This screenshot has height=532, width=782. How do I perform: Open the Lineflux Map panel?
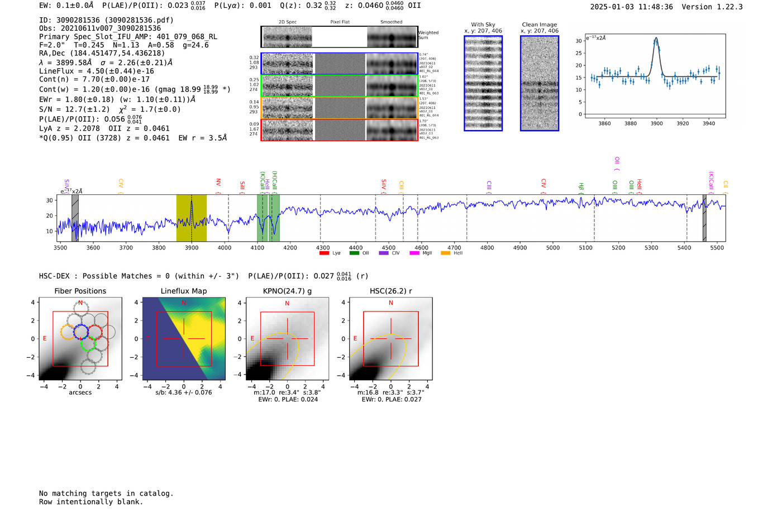point(184,339)
